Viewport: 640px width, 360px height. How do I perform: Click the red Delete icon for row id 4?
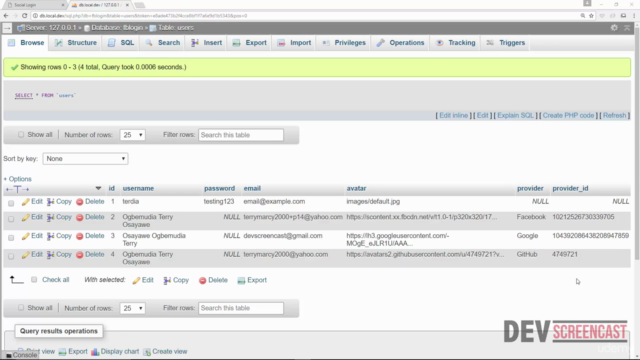point(80,255)
